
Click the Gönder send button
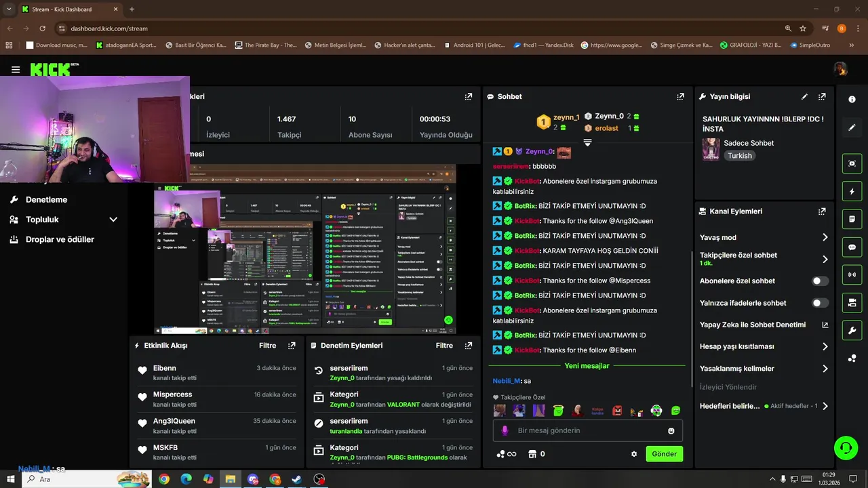pos(664,454)
